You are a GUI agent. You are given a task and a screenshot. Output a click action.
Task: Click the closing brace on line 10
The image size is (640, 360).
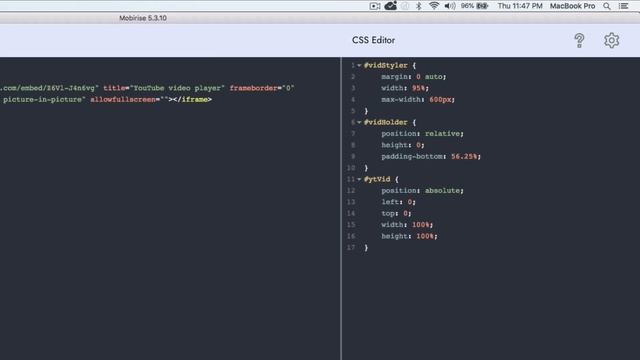coord(366,168)
